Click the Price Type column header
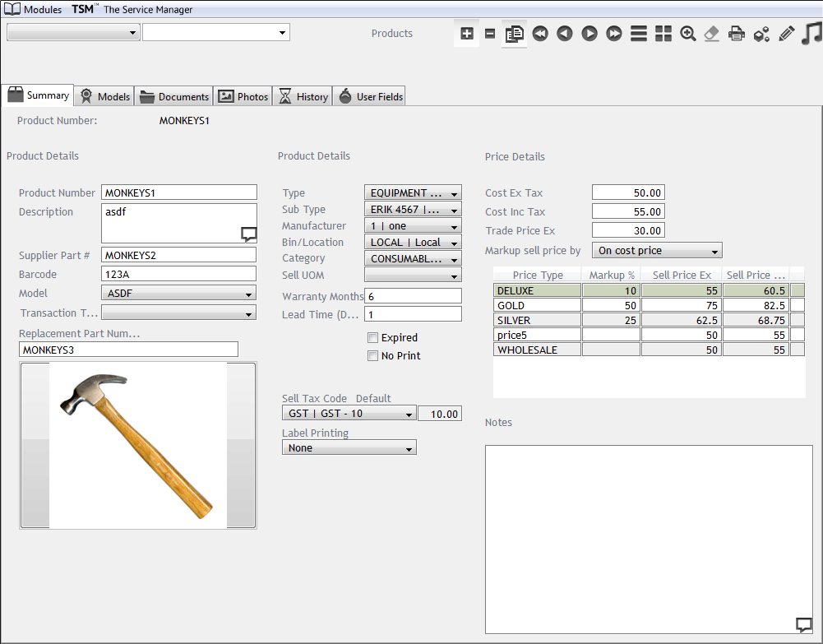Image resolution: width=823 pixels, height=644 pixels. (537, 275)
